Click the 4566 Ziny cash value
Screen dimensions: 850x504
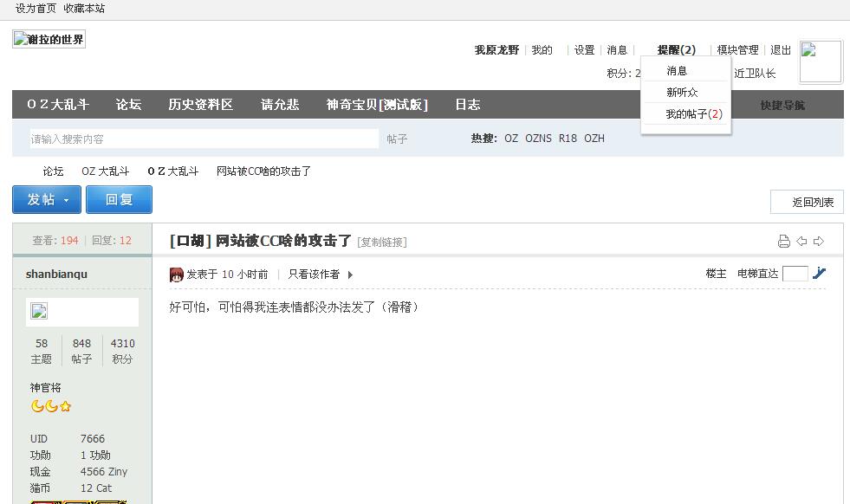[103, 472]
